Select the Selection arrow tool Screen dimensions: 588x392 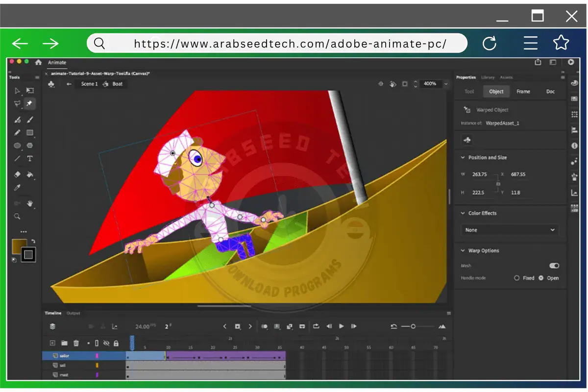pos(17,91)
